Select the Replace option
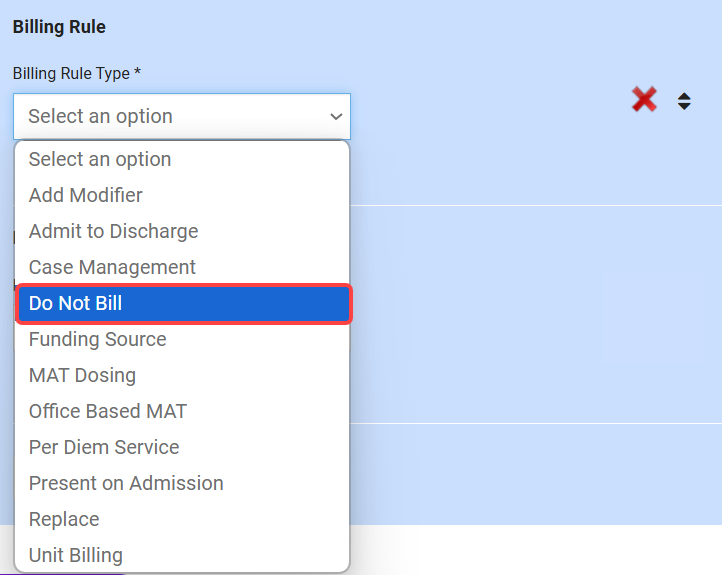The width and height of the screenshot is (722, 575). [x=64, y=519]
